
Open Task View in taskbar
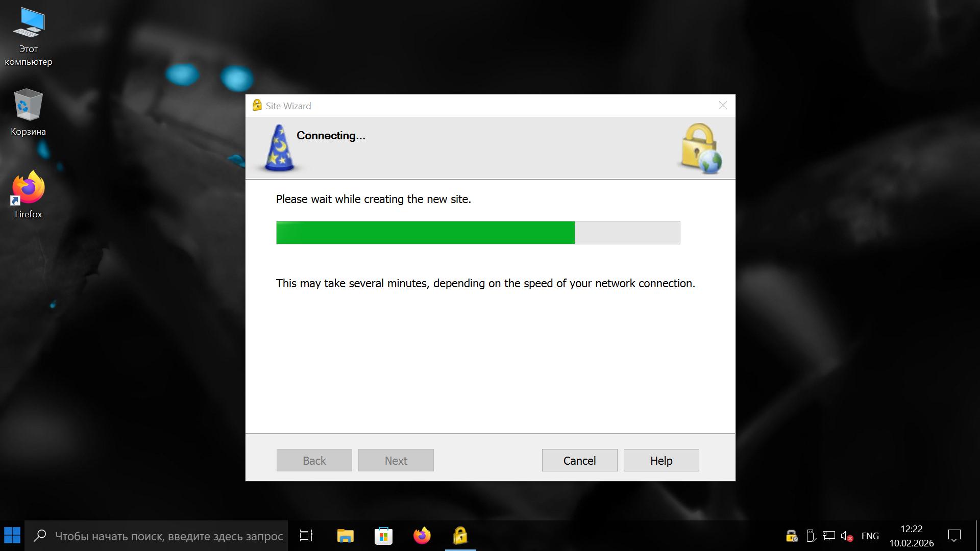(x=306, y=536)
